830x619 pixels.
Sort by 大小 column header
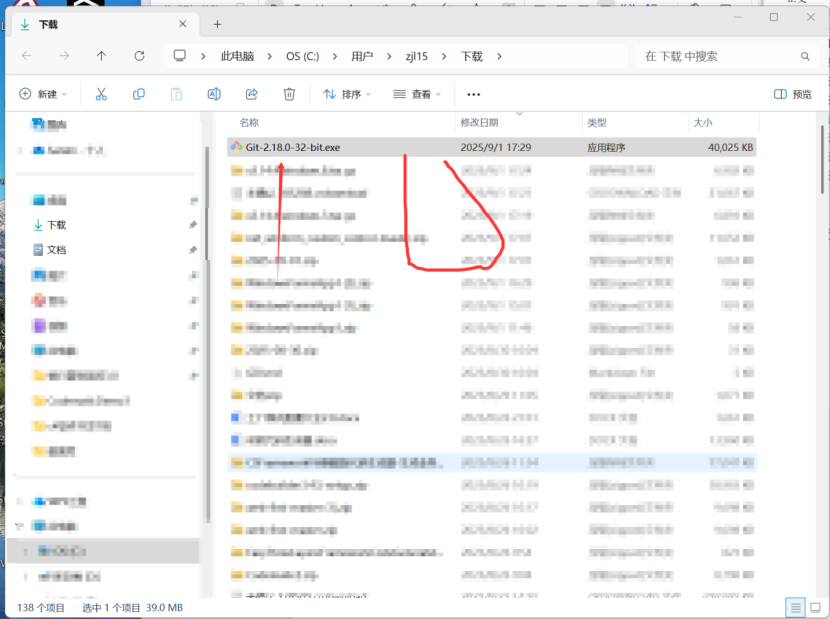click(x=702, y=123)
